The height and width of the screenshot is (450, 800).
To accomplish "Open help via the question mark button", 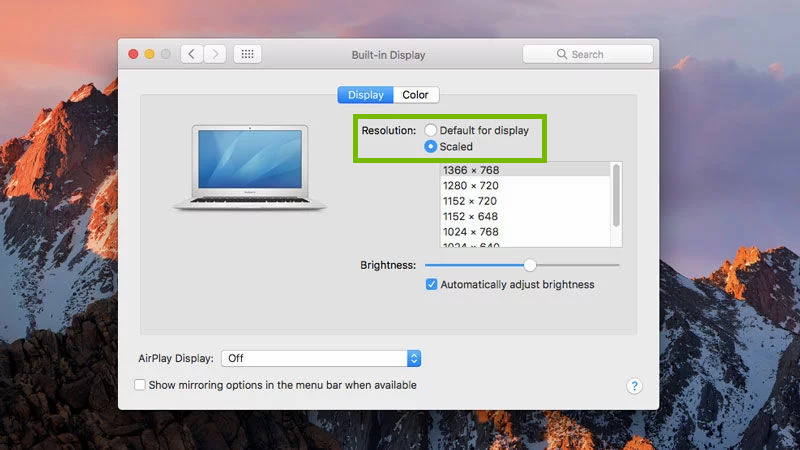I will (x=634, y=386).
